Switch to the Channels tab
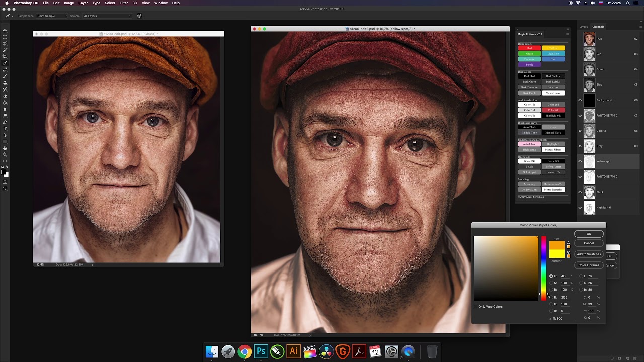The image size is (644, 362). coord(598,27)
